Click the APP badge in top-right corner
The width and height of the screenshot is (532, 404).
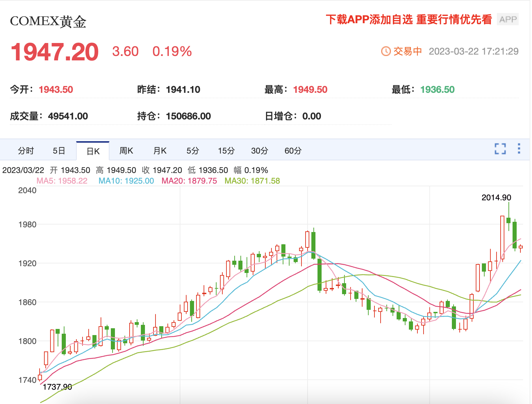(x=507, y=19)
